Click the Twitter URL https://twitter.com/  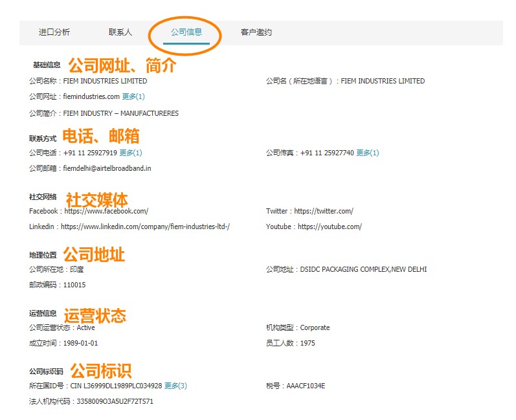pos(324,211)
